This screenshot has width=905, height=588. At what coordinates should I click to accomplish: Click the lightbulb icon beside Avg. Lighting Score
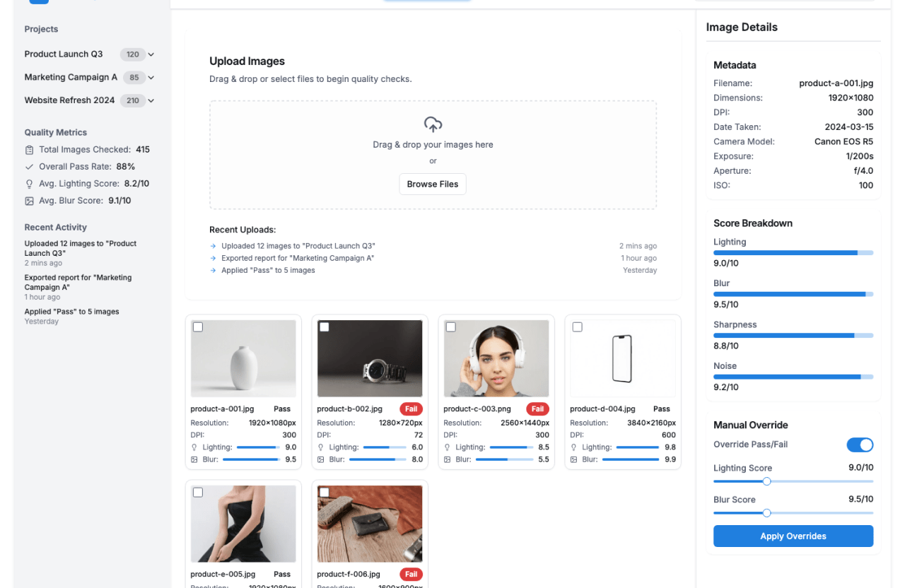click(29, 184)
